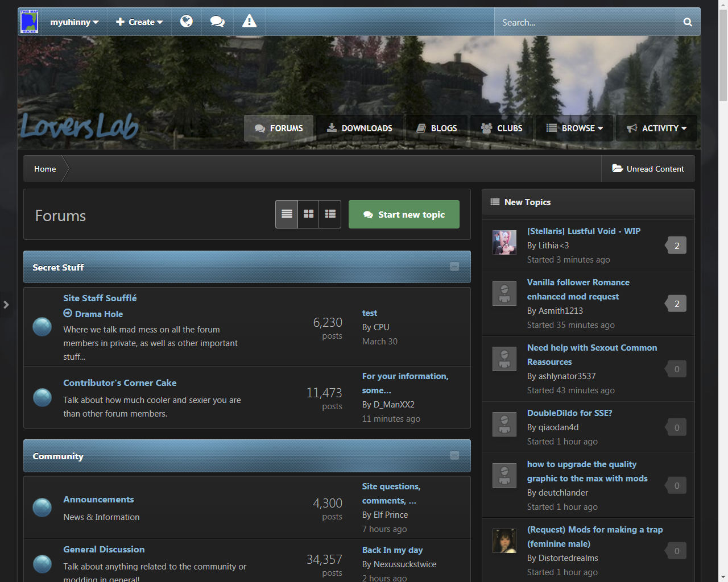Viewport: 728px width, 582px height.
Task: Expand the left side panel arrow
Action: click(x=6, y=305)
